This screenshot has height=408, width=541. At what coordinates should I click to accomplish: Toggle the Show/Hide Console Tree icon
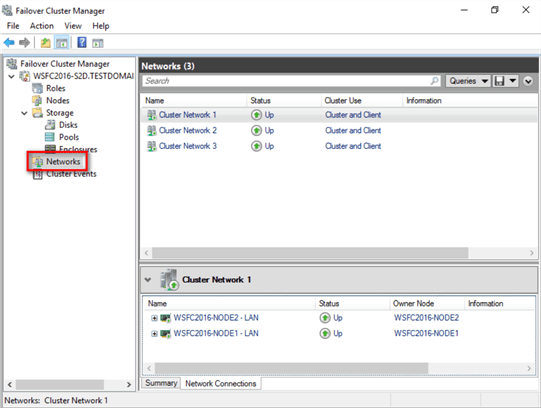coord(62,43)
